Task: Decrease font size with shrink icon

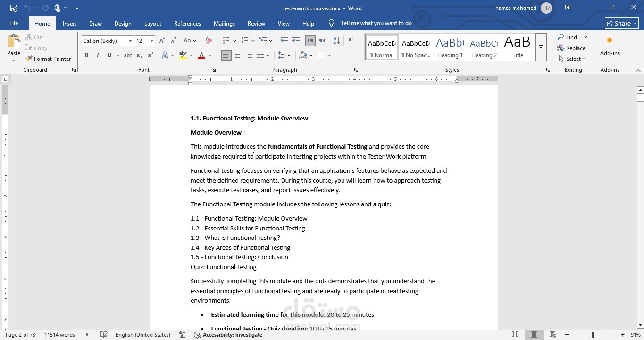Action: 173,41
